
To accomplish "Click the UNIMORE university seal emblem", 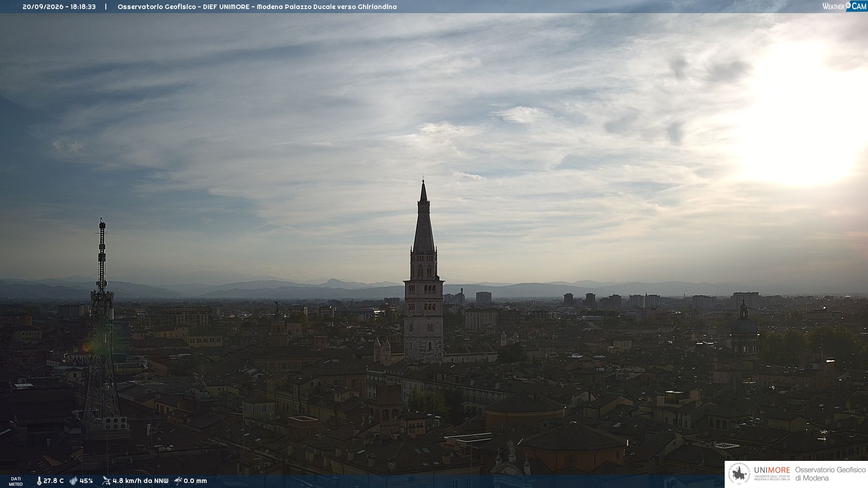I will [x=739, y=474].
